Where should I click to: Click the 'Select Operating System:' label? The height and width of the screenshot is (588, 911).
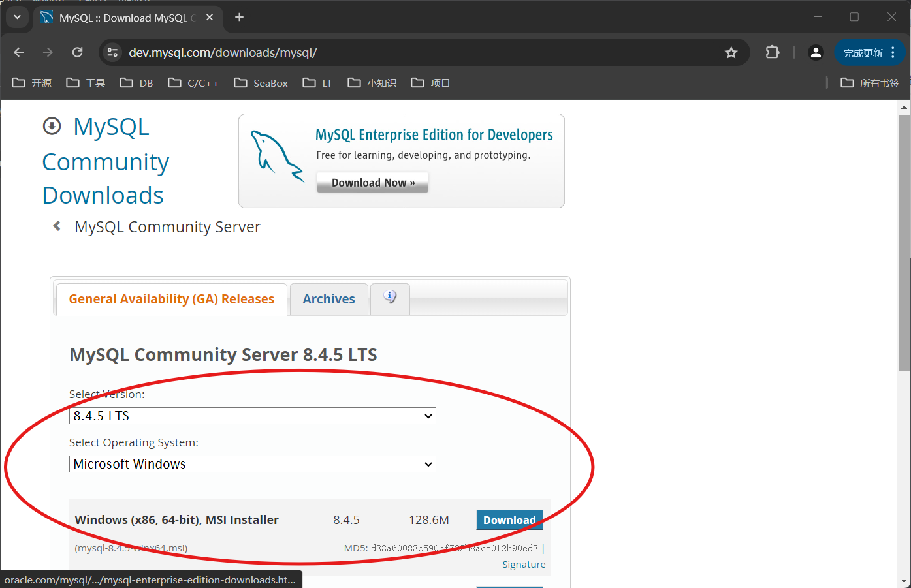coord(134,442)
